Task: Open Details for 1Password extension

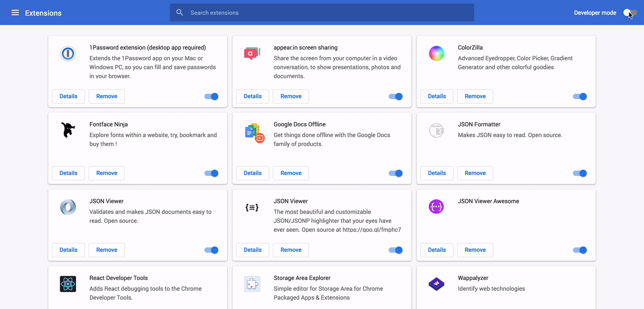Action: tap(68, 96)
